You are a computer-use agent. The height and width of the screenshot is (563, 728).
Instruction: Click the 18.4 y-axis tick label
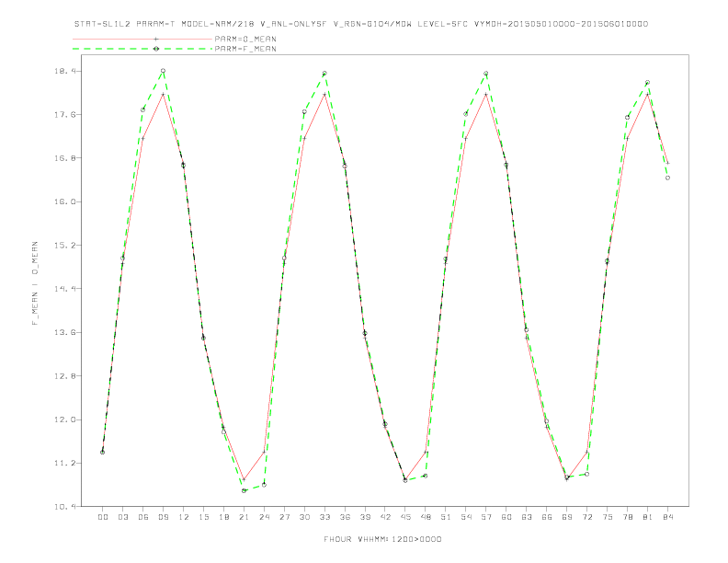[x=65, y=71]
